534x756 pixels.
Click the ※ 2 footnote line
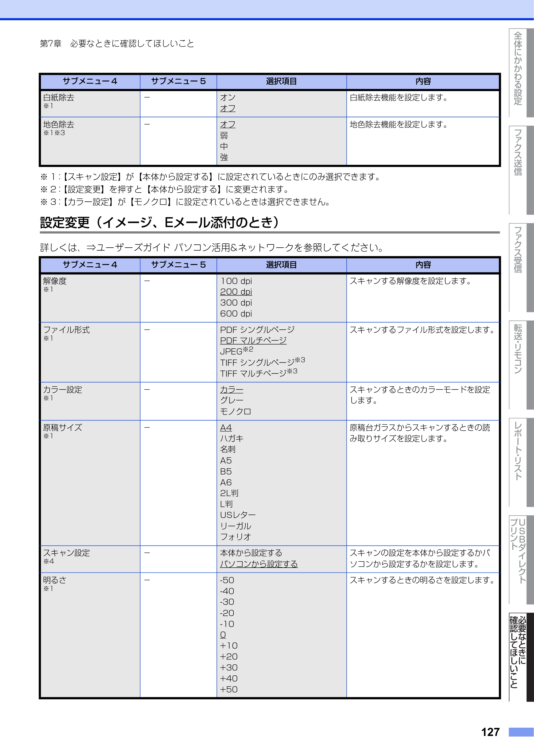tap(165, 189)
